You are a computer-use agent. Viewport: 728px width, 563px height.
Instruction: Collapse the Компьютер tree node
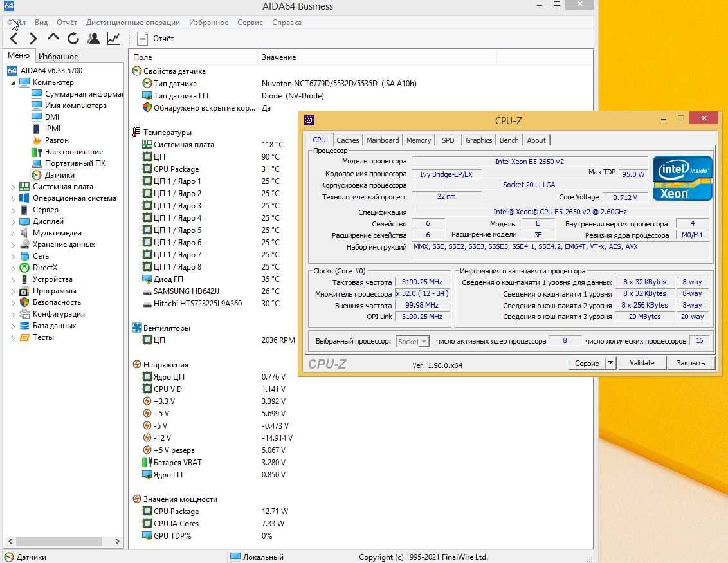pyautogui.click(x=13, y=83)
